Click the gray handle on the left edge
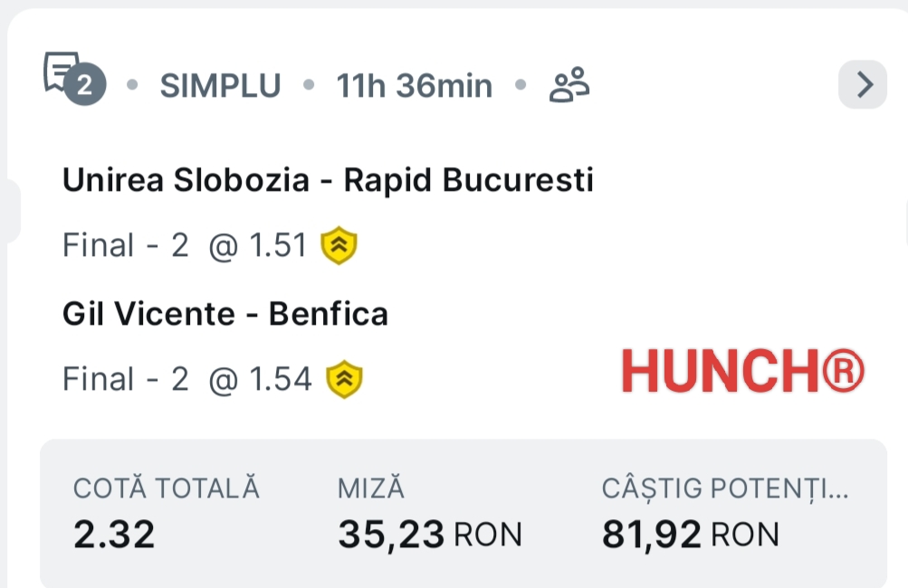This screenshot has height=588, width=908. pyautogui.click(x=11, y=211)
